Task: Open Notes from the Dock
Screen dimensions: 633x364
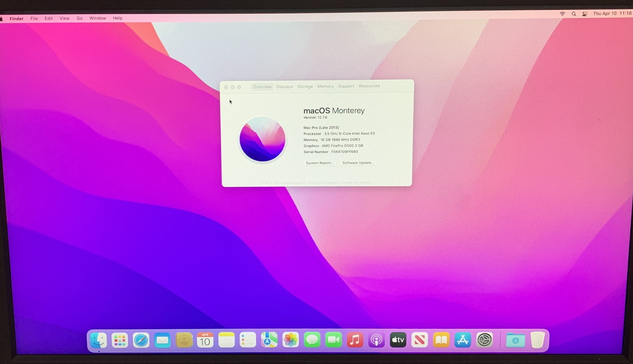Action: (226, 340)
